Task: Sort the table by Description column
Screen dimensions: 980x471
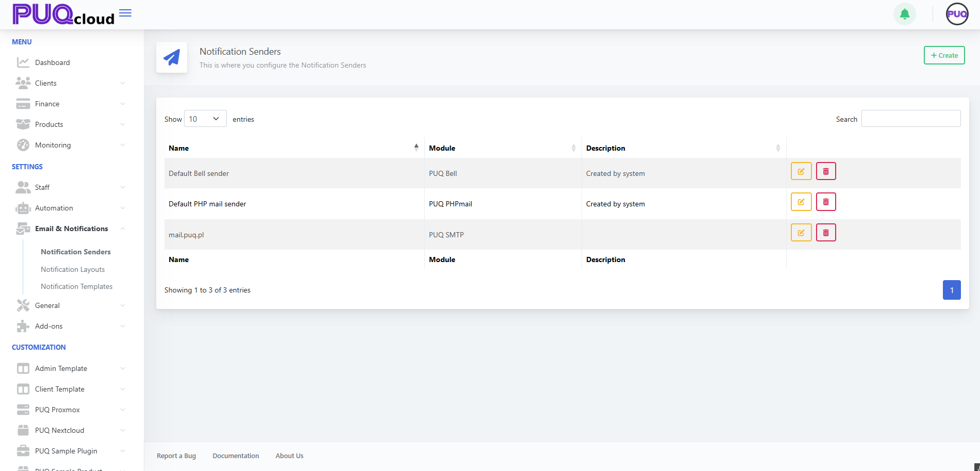Action: pos(684,148)
